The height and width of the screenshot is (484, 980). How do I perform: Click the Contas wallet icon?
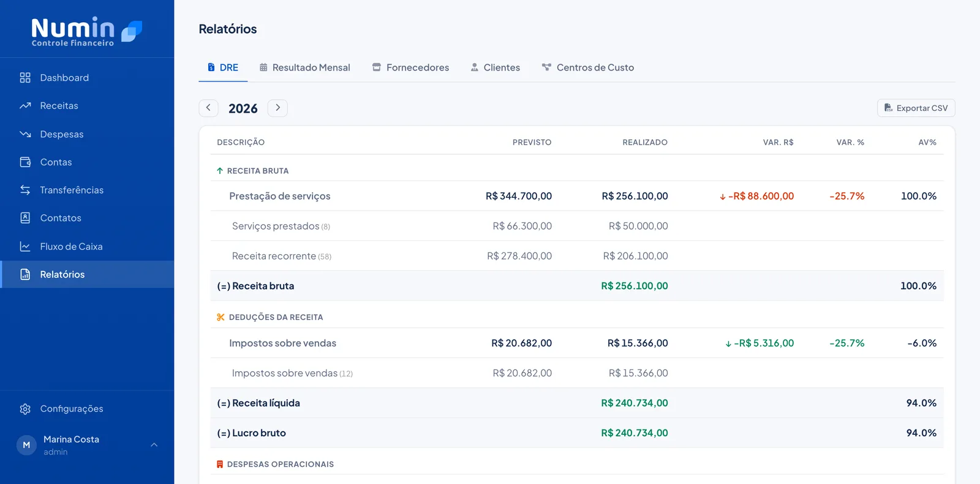pos(25,162)
